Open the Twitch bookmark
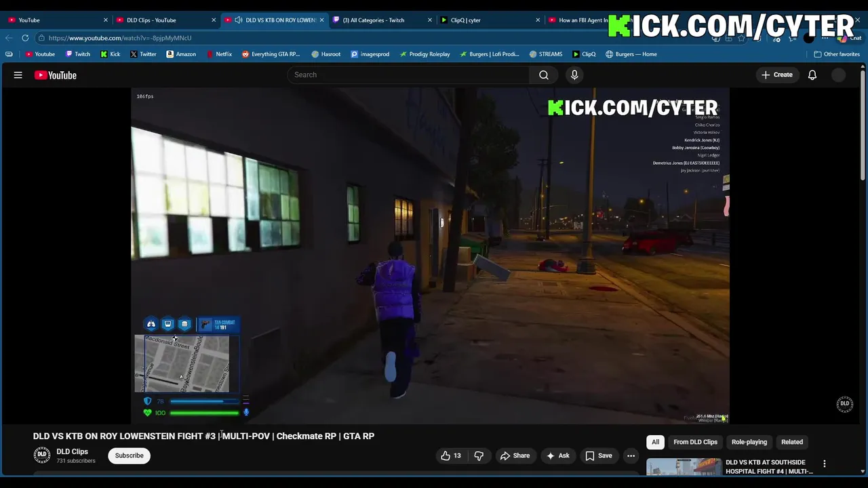The width and height of the screenshot is (868, 488). click(77, 54)
